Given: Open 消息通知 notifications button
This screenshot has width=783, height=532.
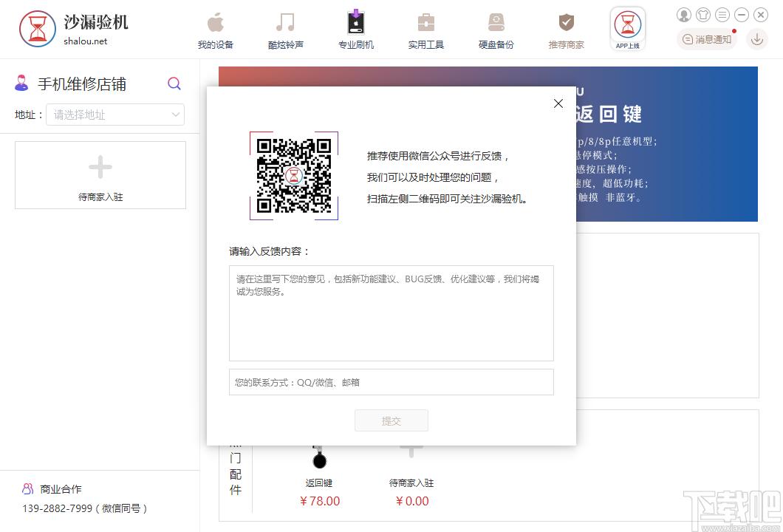Looking at the screenshot, I should click(707, 39).
